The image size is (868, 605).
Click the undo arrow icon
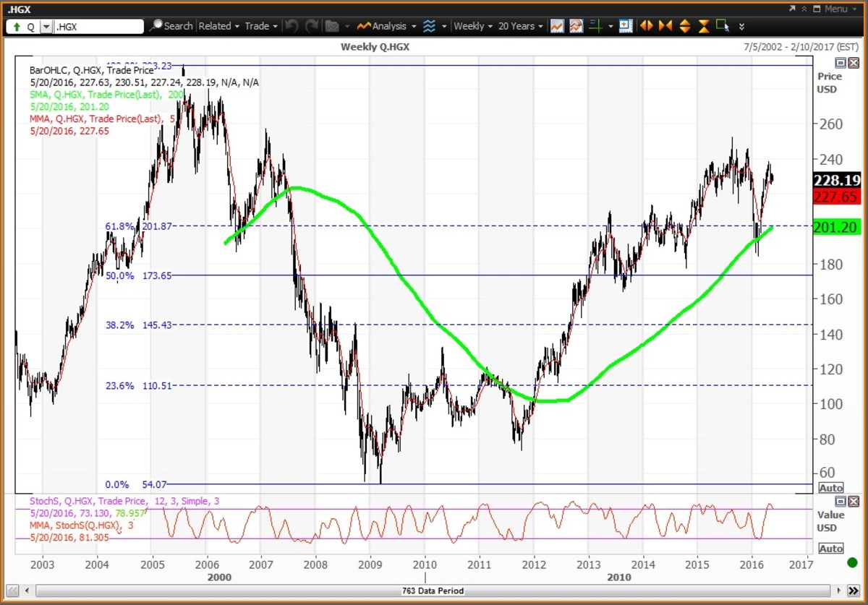click(292, 26)
